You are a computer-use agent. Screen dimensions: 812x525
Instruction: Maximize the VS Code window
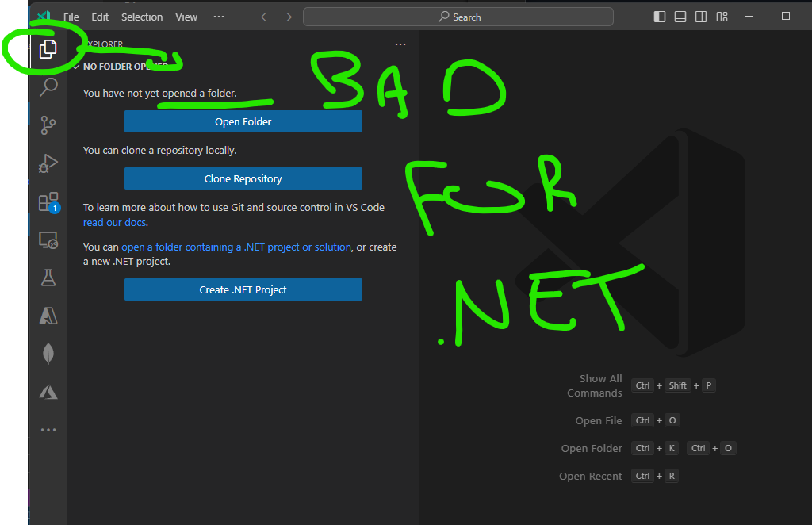[786, 17]
